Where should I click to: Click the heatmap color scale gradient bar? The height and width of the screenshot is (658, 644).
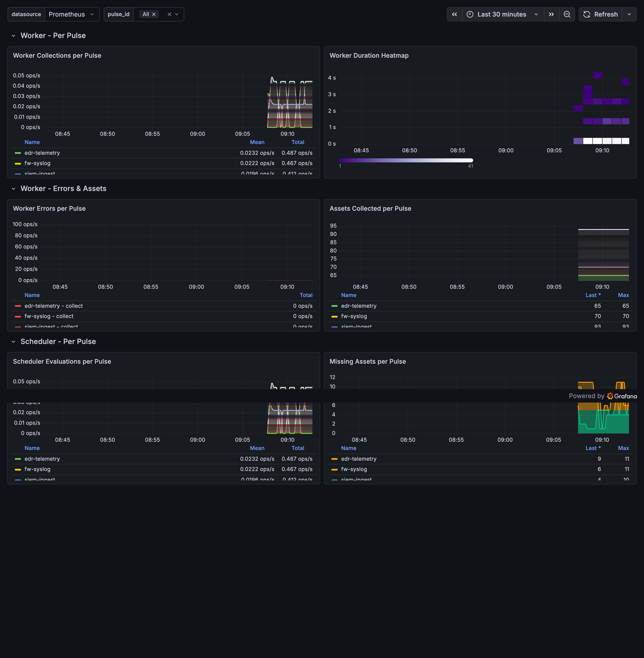pos(406,160)
